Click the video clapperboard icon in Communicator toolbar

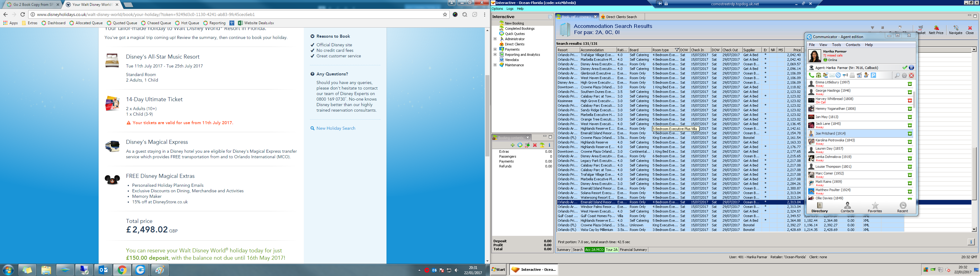coord(859,75)
